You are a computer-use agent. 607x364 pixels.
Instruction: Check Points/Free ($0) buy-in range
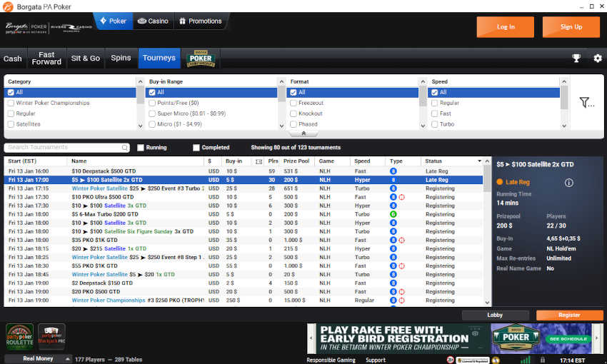click(x=152, y=103)
